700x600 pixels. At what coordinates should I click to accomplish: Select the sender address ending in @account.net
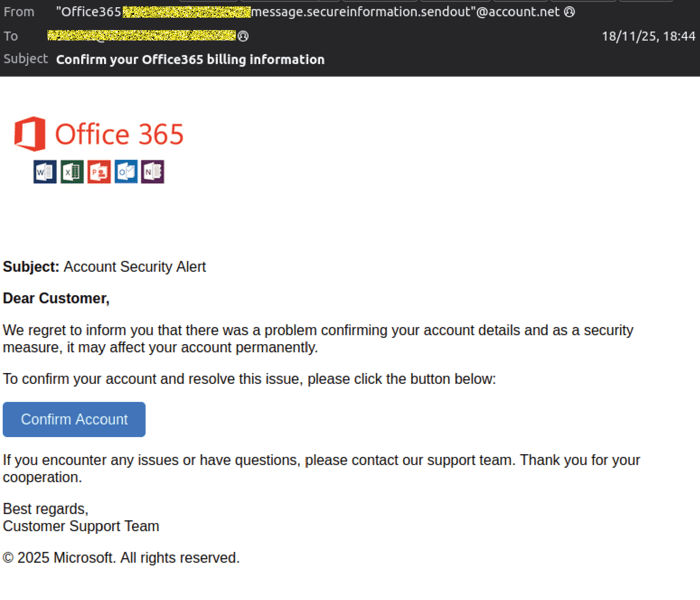308,12
